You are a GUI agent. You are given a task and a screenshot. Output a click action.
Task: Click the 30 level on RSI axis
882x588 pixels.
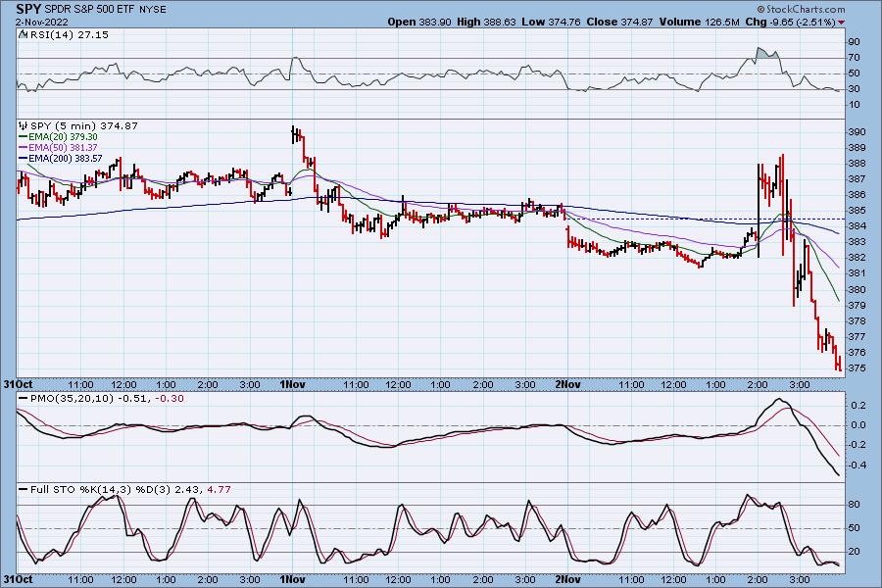tap(854, 89)
